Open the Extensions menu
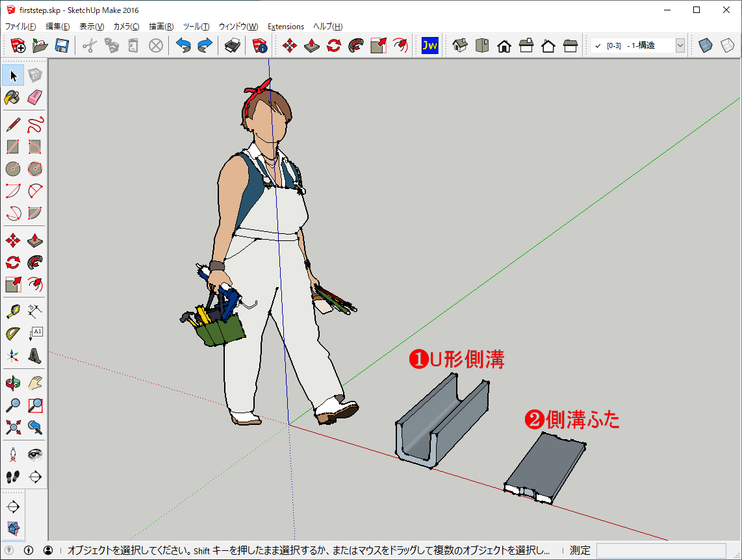 click(x=286, y=27)
